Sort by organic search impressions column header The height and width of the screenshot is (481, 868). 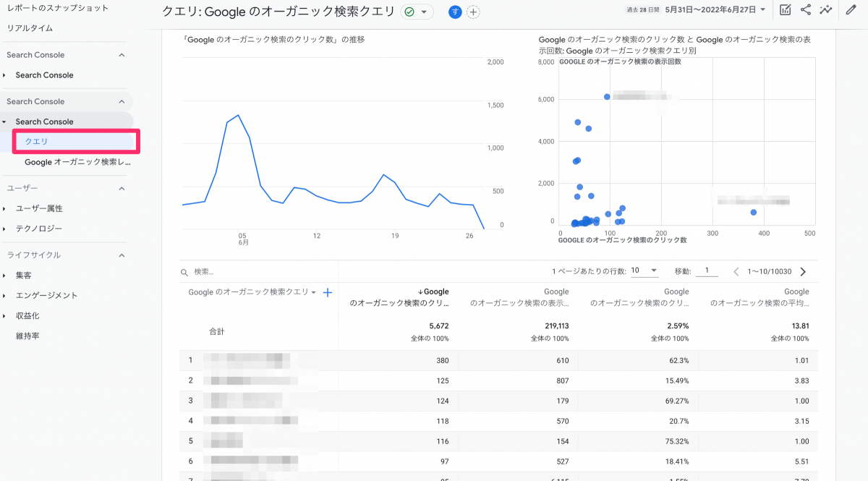(x=519, y=297)
